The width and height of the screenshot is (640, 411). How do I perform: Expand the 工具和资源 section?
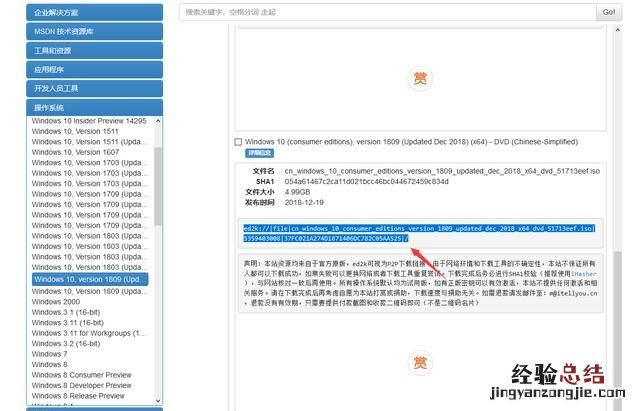tap(94, 51)
